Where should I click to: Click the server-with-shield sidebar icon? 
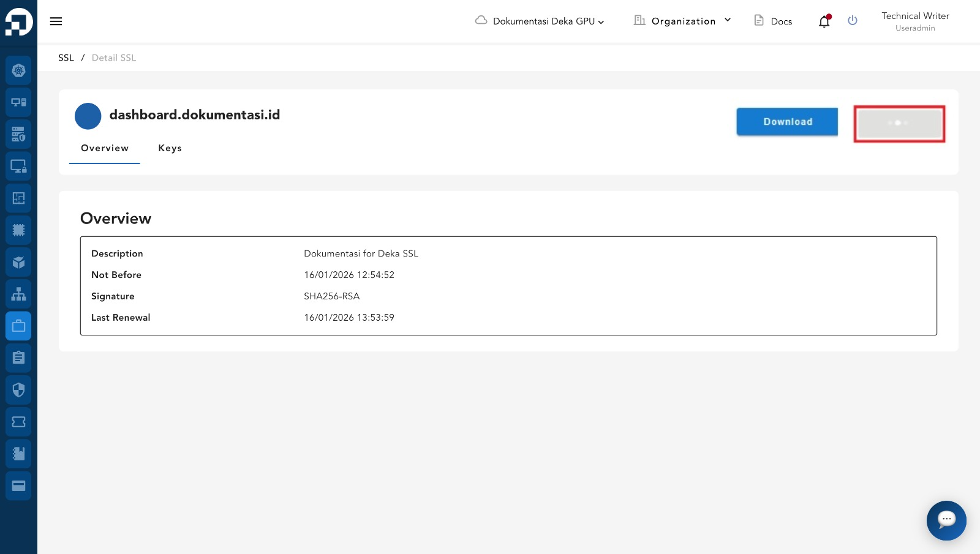[x=18, y=134]
